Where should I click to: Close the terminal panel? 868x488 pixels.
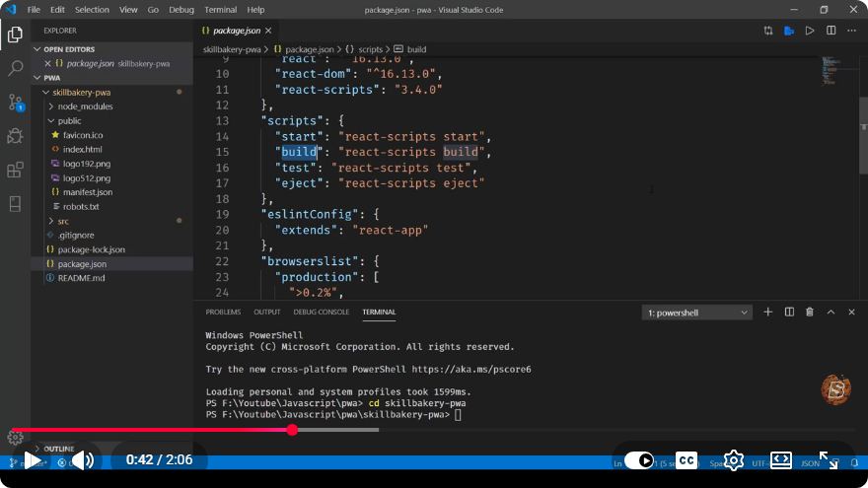tap(851, 313)
